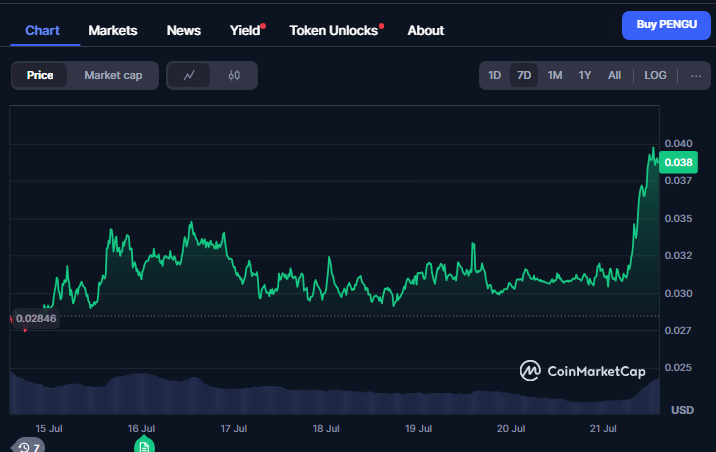Viewport: 716px width, 452px height.
Task: Set chart range to 1M
Action: tap(555, 75)
